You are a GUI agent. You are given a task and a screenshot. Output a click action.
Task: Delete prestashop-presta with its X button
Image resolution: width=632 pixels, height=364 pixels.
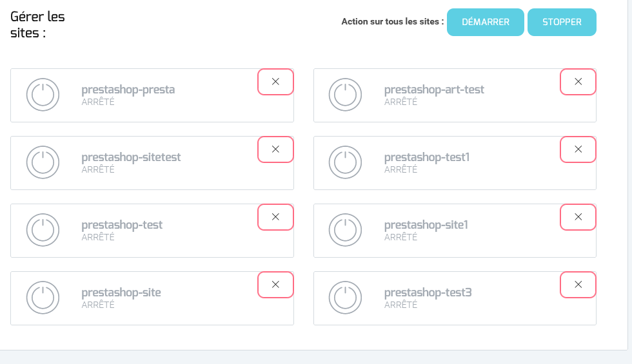coord(276,82)
